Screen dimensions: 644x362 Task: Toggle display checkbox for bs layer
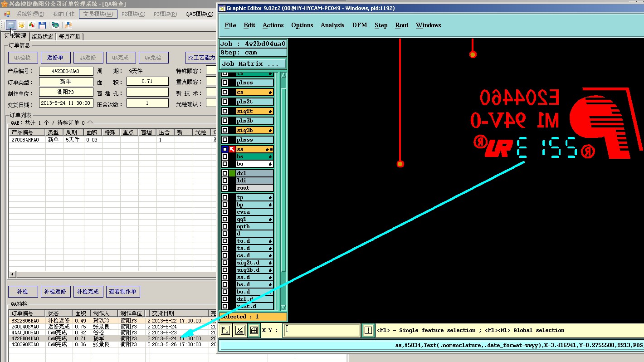(225, 157)
